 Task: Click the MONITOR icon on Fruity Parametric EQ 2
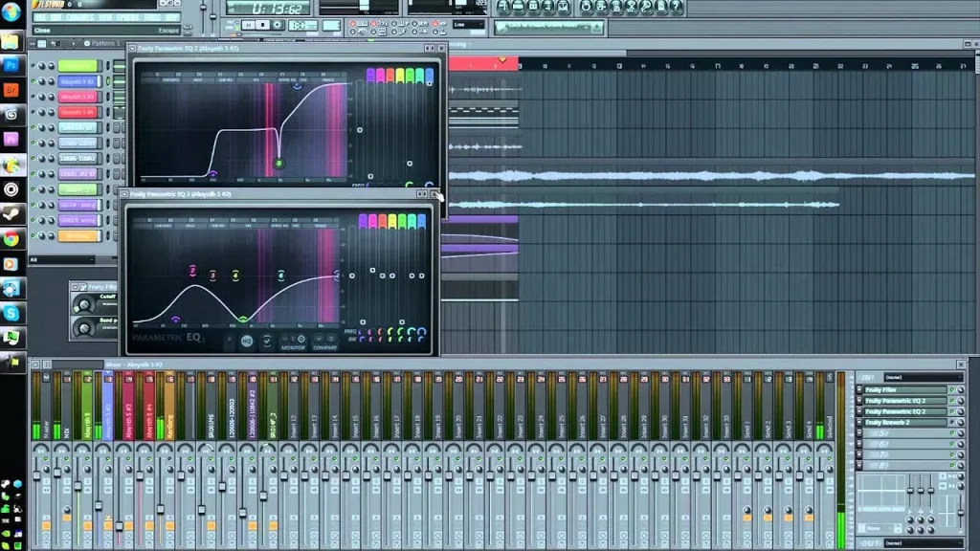294,340
